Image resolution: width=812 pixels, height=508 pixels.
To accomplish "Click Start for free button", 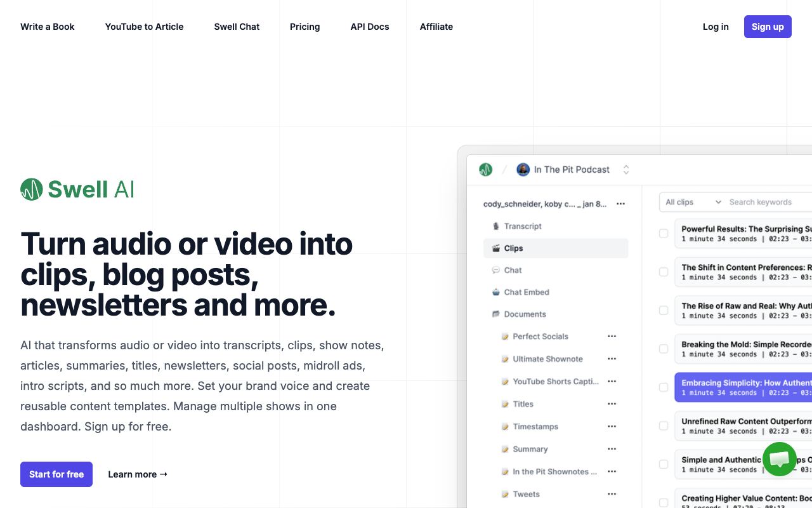I will [56, 474].
